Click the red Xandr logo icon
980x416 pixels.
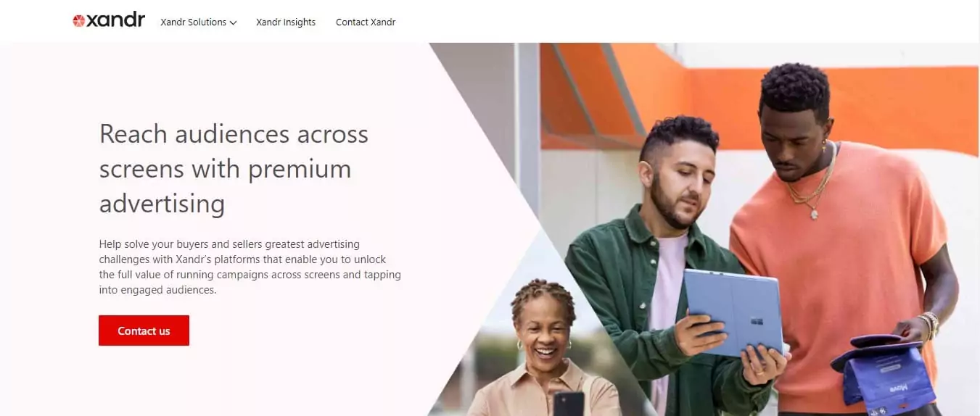tap(78, 21)
